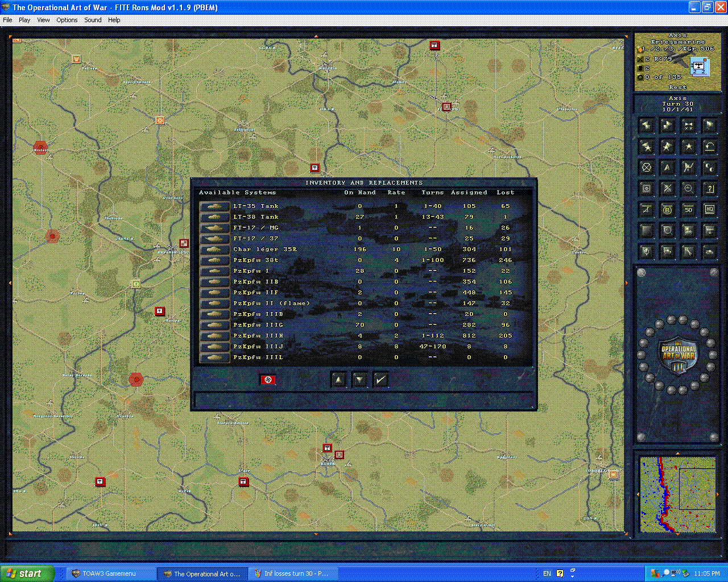Open the Options menu
Image resolution: width=728 pixels, height=582 pixels.
point(67,20)
